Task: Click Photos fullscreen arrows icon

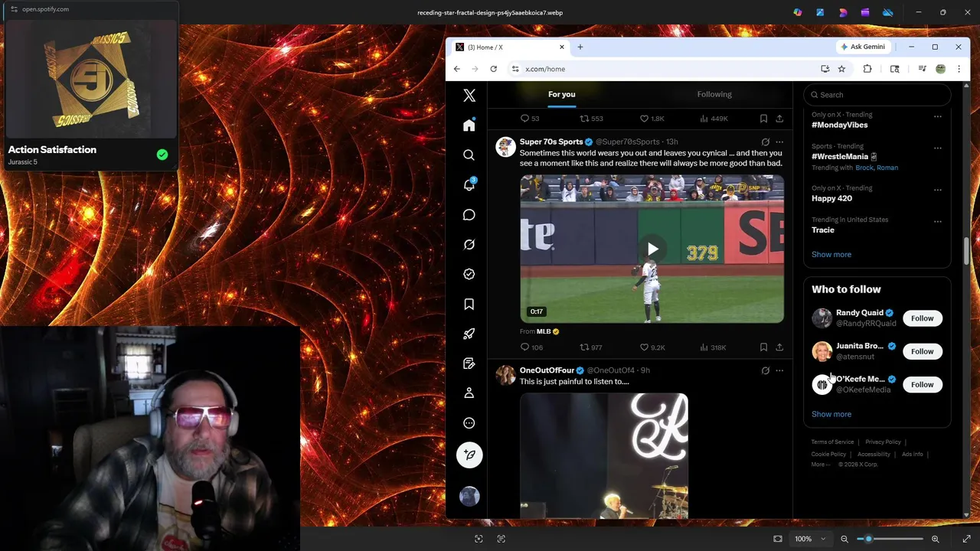Action: pyautogui.click(x=966, y=539)
